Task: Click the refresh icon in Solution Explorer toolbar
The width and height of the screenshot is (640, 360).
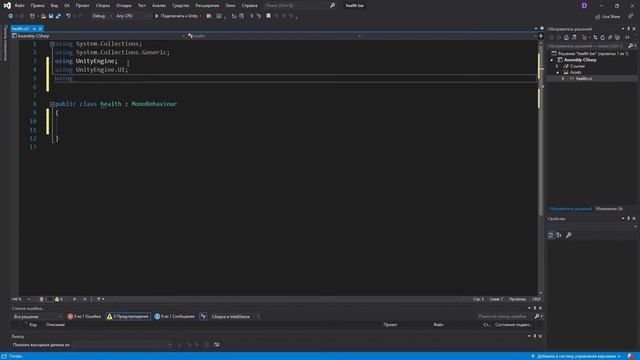Action: point(602,38)
